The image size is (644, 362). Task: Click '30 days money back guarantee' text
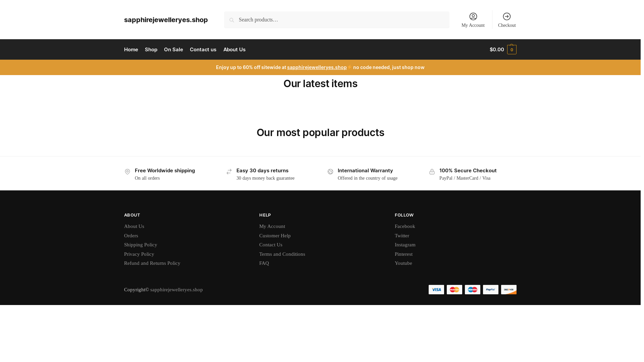tap(265, 178)
